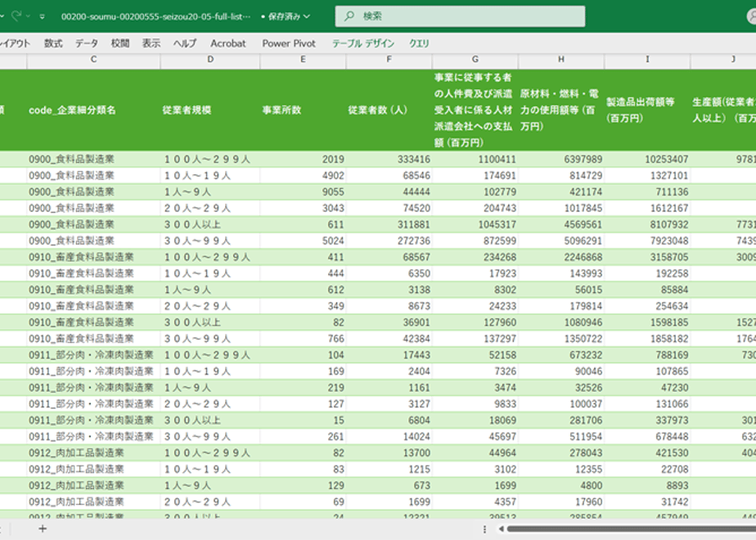The height and width of the screenshot is (540, 756).
Task: Open the Power Pivot ribbon tab
Action: tap(289, 43)
